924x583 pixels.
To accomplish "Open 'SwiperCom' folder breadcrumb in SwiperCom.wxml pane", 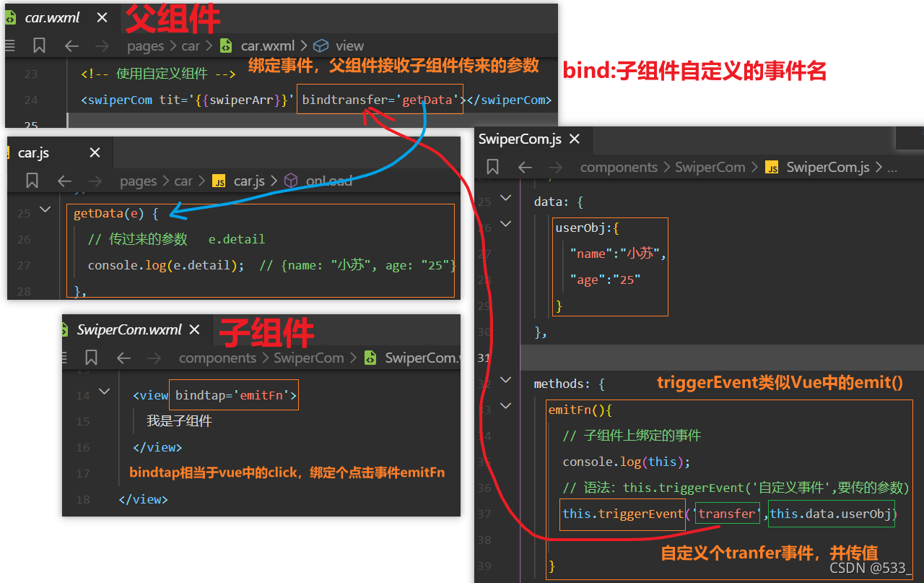I will click(309, 358).
